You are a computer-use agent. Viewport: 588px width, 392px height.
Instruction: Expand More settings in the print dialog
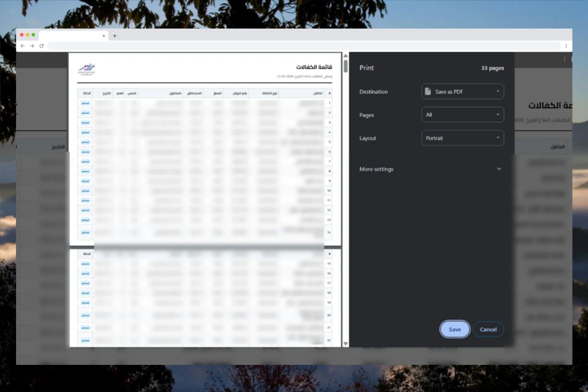pyautogui.click(x=430, y=169)
